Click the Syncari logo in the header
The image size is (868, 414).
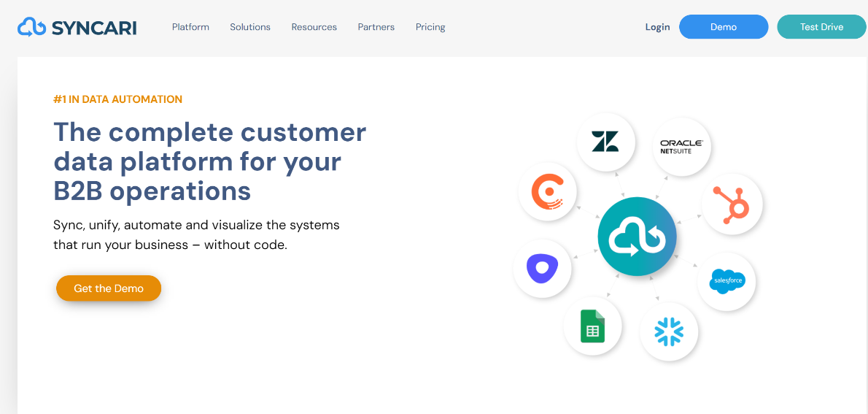coord(77,26)
